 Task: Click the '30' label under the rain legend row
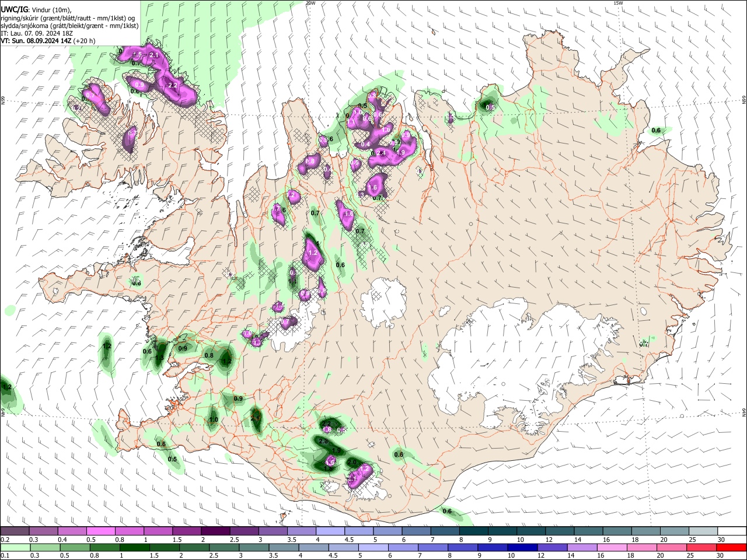pyautogui.click(x=721, y=555)
